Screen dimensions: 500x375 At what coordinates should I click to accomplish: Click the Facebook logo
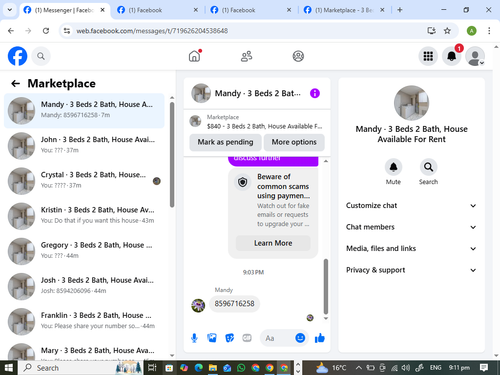17,56
